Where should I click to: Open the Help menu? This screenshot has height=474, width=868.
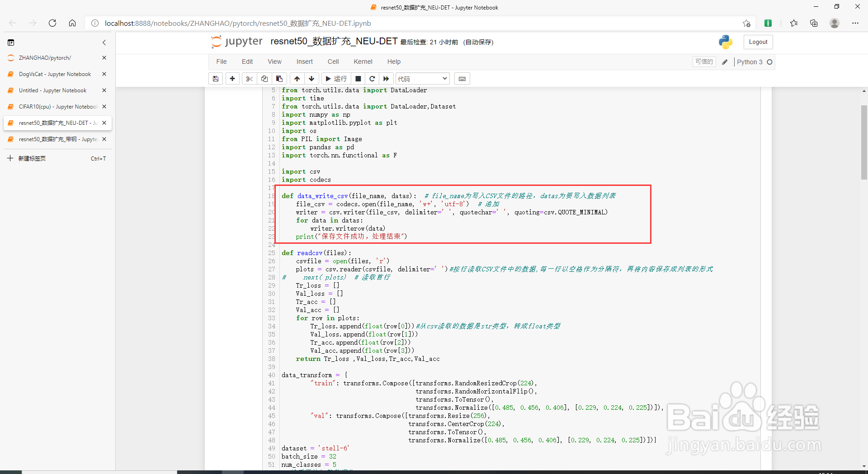pos(394,62)
